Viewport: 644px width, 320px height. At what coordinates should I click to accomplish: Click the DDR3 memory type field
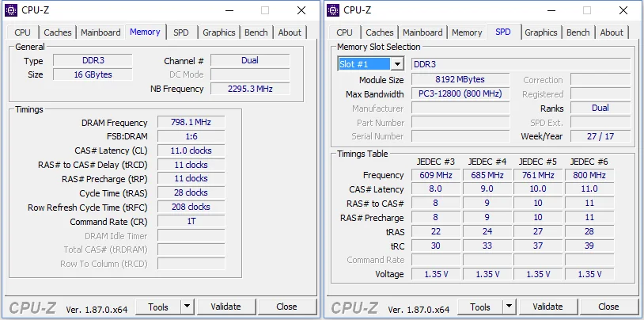[93, 60]
